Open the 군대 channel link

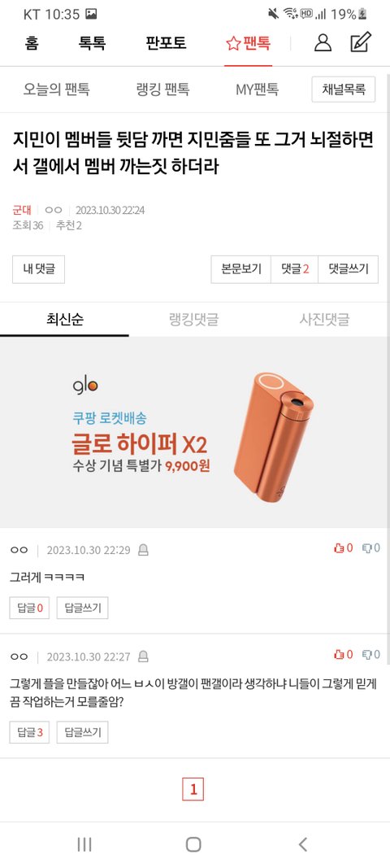pos(22,210)
